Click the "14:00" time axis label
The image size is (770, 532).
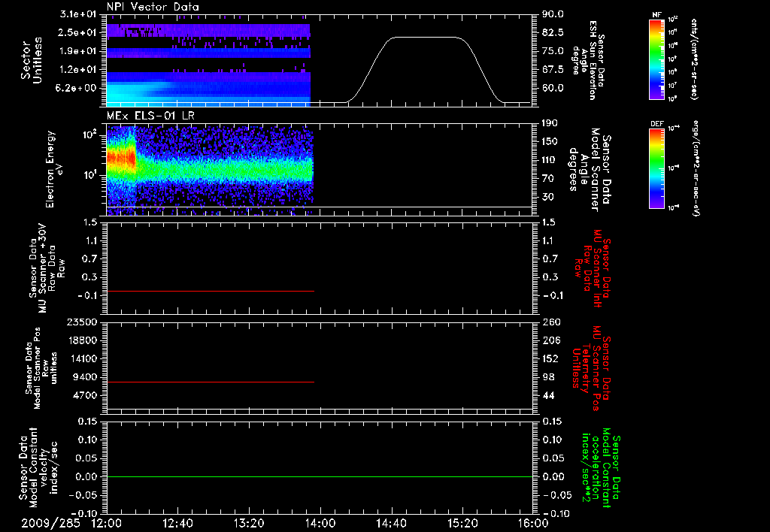tap(320, 523)
